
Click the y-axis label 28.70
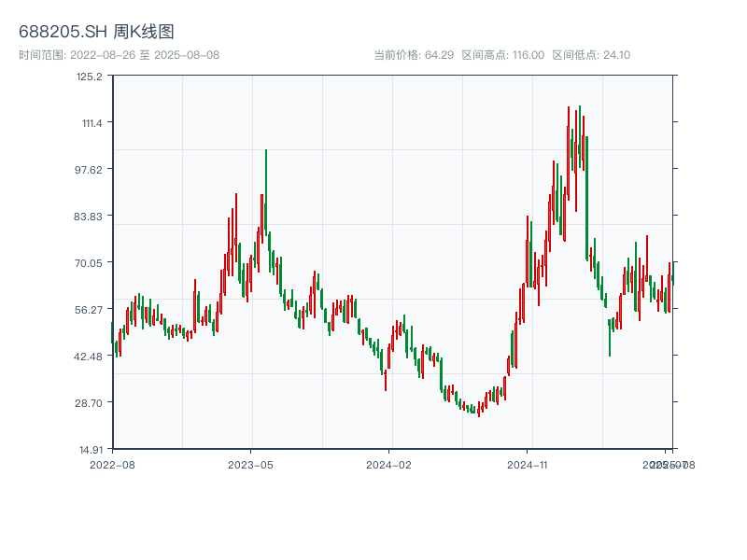pos(88,403)
